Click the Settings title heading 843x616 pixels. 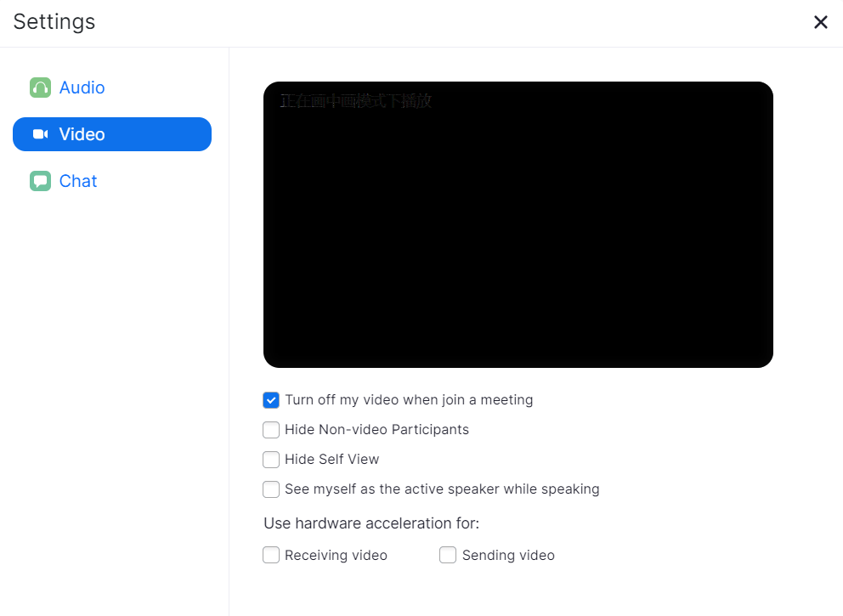[x=54, y=22]
